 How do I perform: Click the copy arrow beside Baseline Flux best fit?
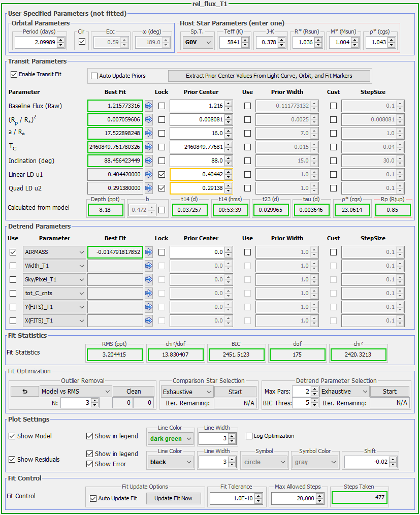pos(149,106)
